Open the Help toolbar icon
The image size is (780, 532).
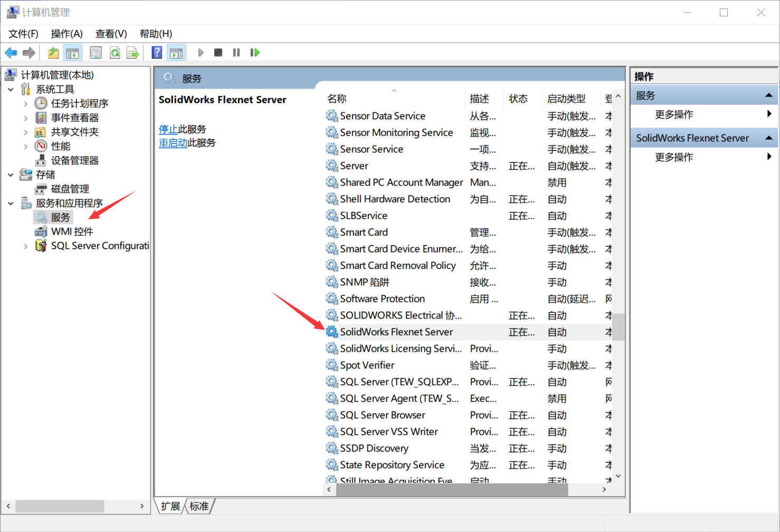point(157,53)
